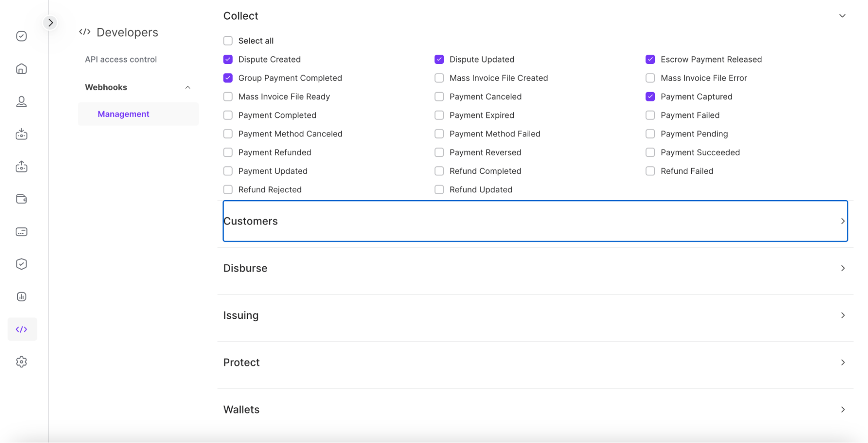Enable the Payment Completed webhook
The image size is (868, 443).
[x=228, y=115]
